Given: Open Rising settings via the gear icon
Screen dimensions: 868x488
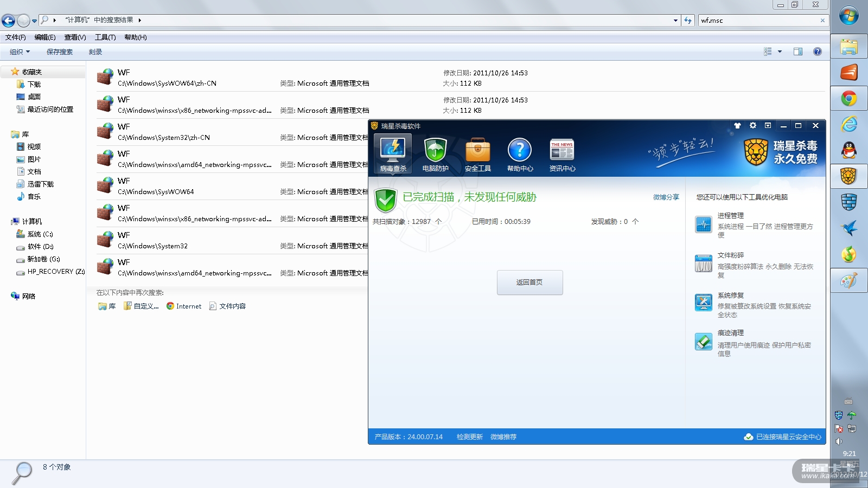Looking at the screenshot, I should [x=752, y=126].
